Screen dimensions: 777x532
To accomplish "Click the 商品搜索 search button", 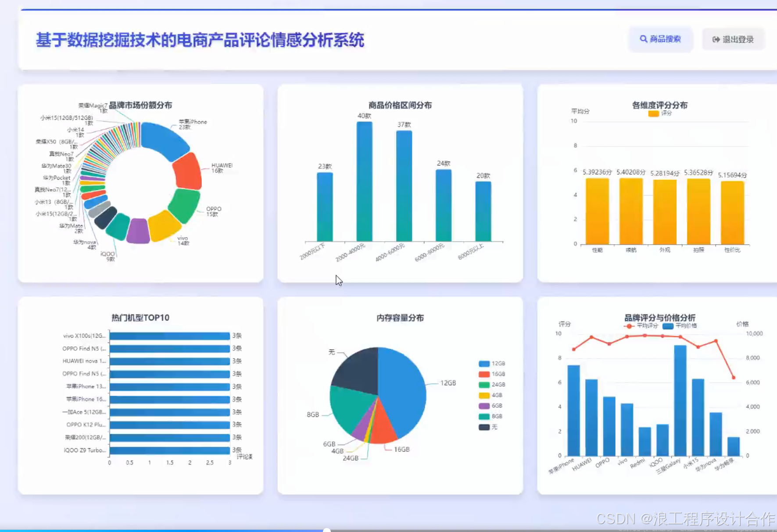I will 660,39.
